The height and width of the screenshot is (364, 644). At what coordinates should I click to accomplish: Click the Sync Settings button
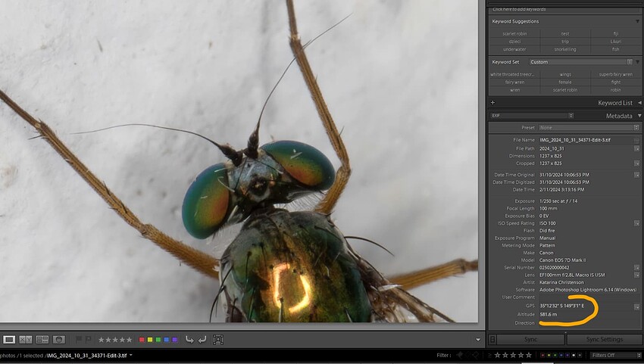pos(604,339)
